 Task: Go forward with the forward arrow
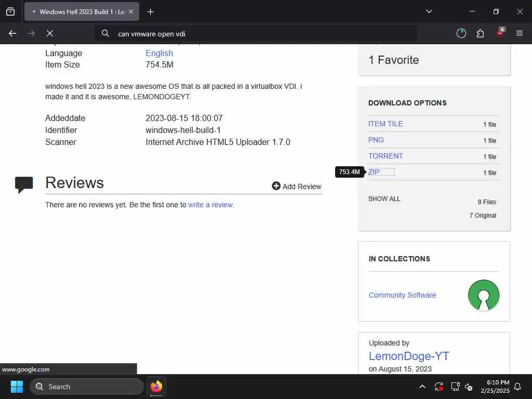(x=31, y=33)
